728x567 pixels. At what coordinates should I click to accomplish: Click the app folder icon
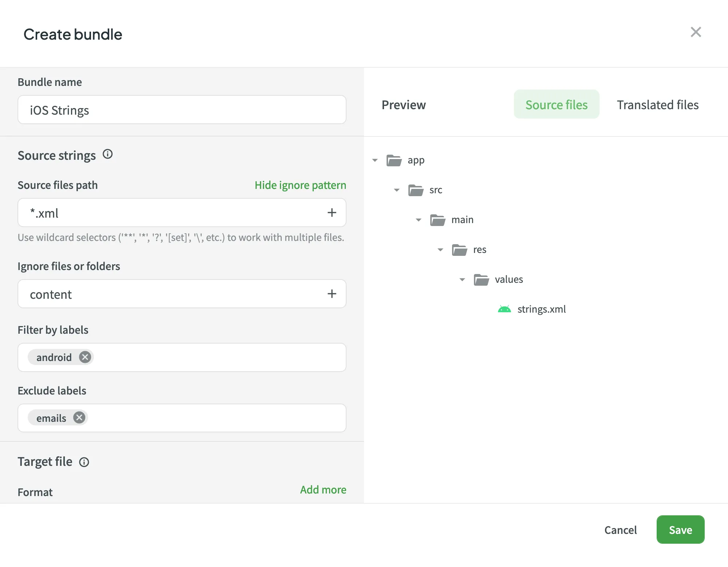[393, 160]
